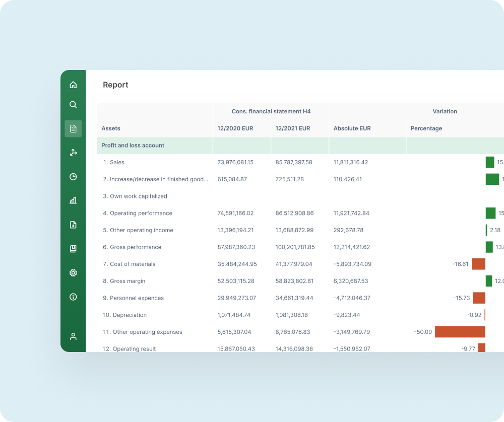504x422 pixels.
Task: Click the clock history icon
Action: pyautogui.click(x=73, y=177)
